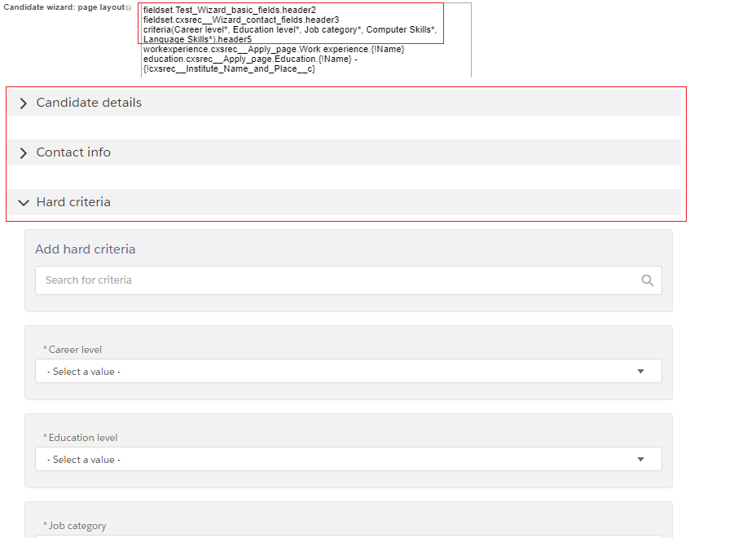Viewport: 756px width, 538px height.
Task: Click the workexperience.cxsrec__Apply_page line
Action: coord(274,49)
